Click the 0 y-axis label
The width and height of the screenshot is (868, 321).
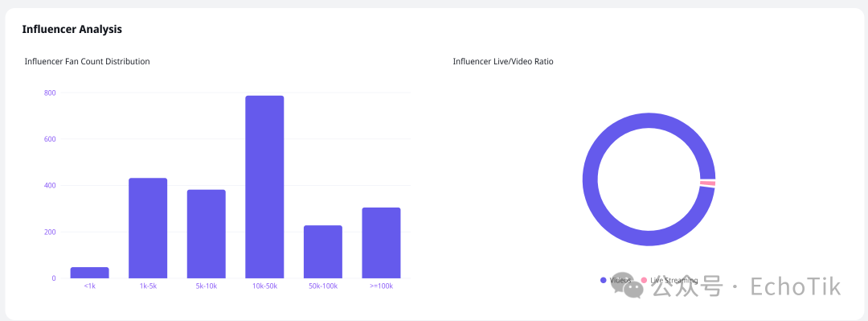click(x=54, y=278)
